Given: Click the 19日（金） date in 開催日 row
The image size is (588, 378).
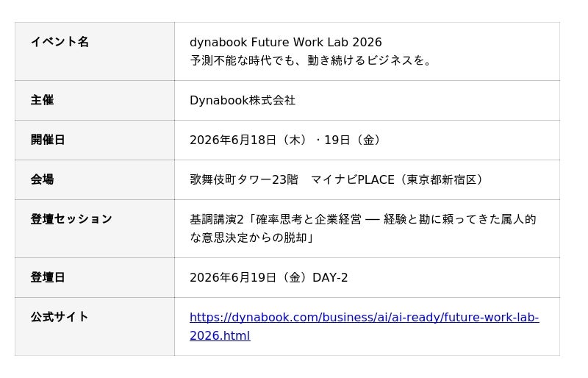Looking at the screenshot, I should coord(354,140).
